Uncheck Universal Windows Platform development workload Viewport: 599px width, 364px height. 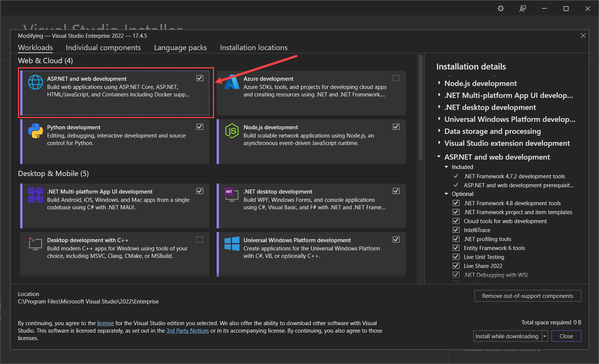point(396,240)
